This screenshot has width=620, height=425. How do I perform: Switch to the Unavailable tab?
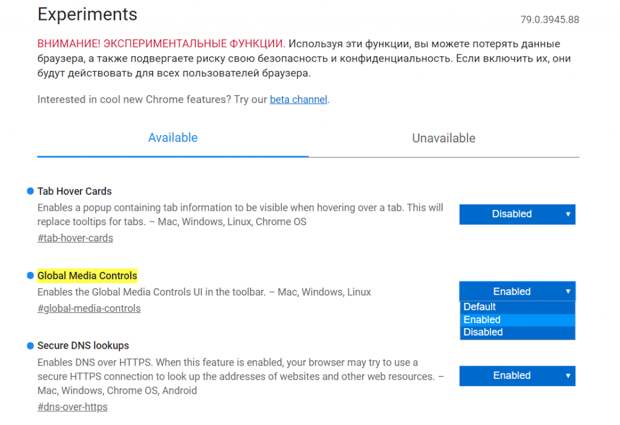(x=444, y=138)
